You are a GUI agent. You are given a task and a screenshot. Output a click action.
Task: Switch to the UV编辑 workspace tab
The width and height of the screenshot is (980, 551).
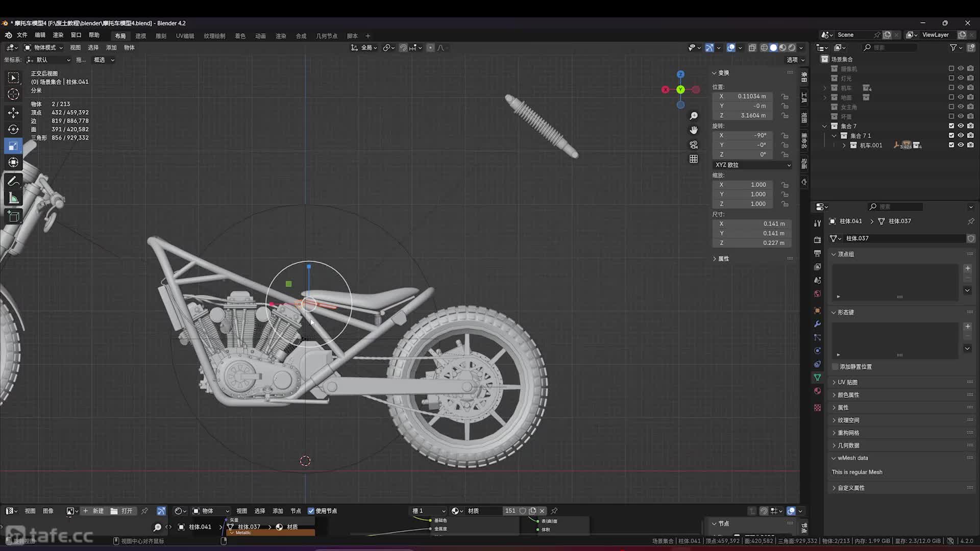pos(185,36)
